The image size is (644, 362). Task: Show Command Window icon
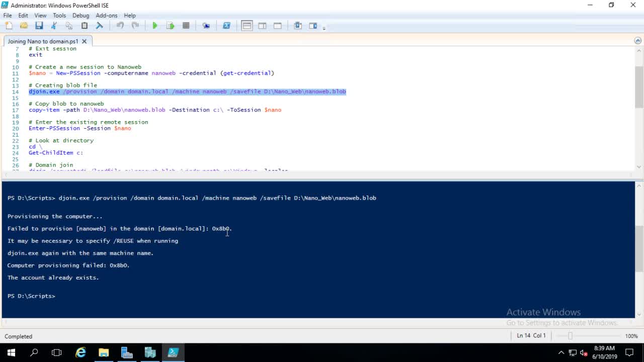click(x=298, y=26)
